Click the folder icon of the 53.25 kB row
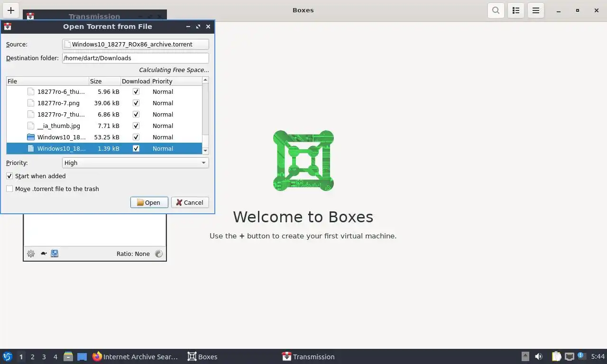Viewport: 607px width, 364px height. click(31, 137)
